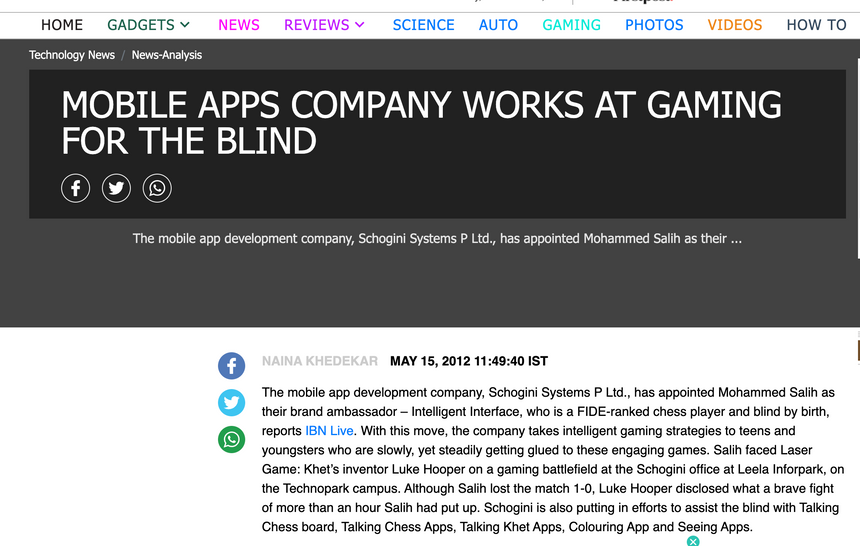This screenshot has height=546, width=860.
Task: Click the Technology News breadcrumb
Action: pyautogui.click(x=72, y=55)
